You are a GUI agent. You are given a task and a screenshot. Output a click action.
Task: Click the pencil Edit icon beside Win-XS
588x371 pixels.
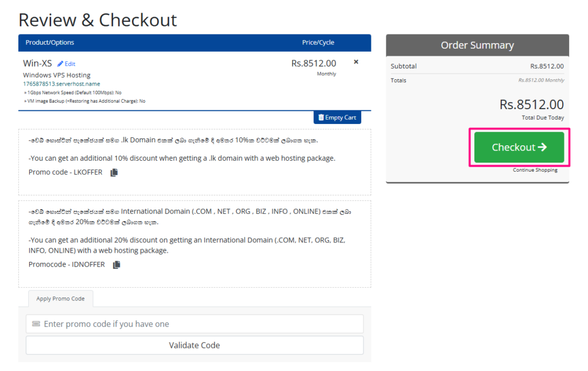click(60, 64)
